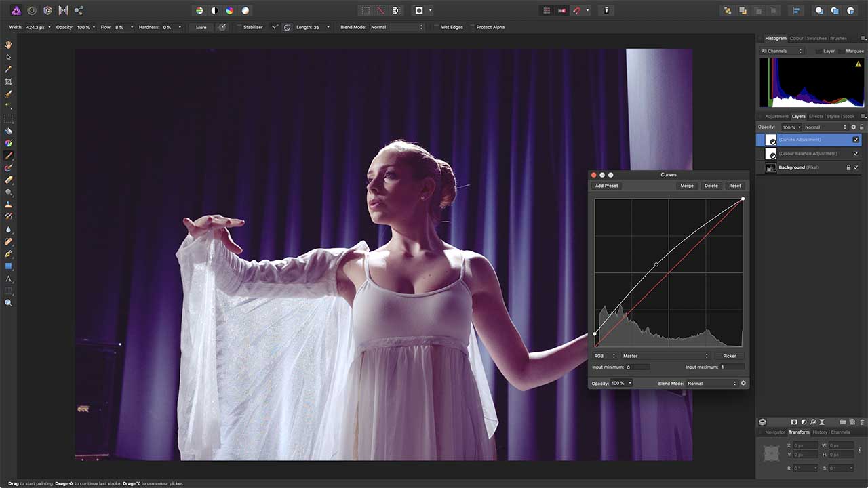Switch to the Photo persona
Image resolution: width=868 pixels, height=488 pixels.
click(x=15, y=10)
